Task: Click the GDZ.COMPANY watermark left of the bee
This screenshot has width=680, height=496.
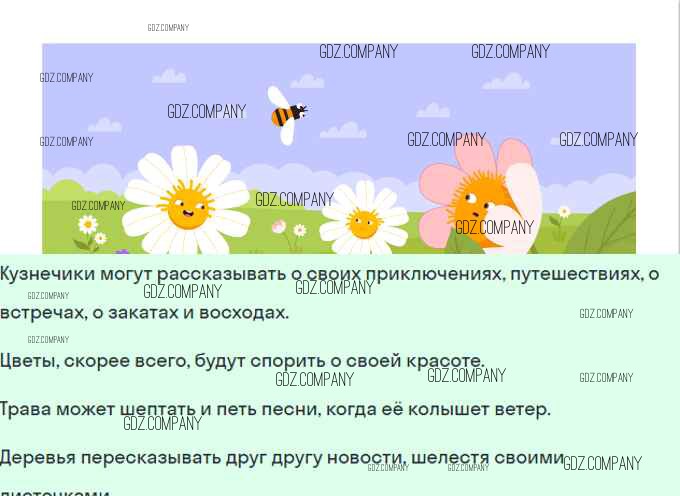Action: pos(206,112)
